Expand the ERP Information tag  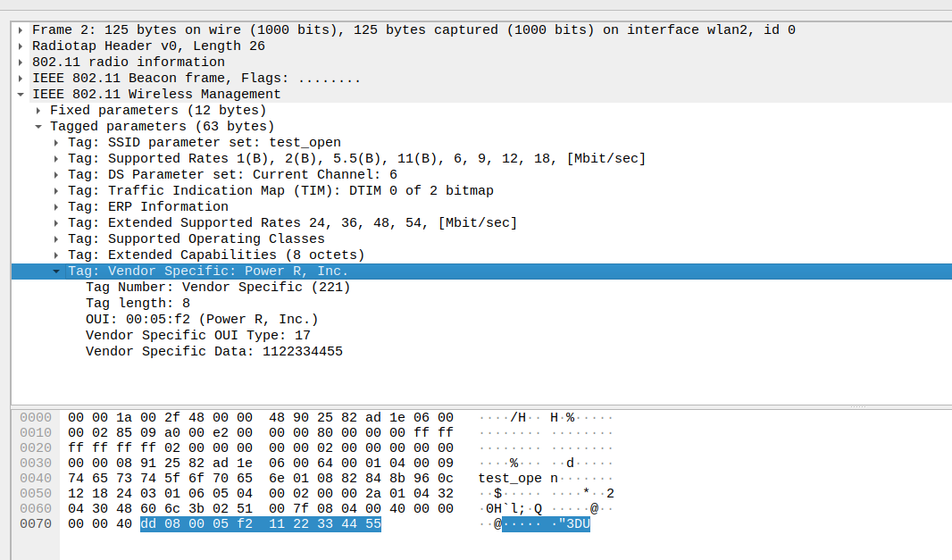(56, 207)
